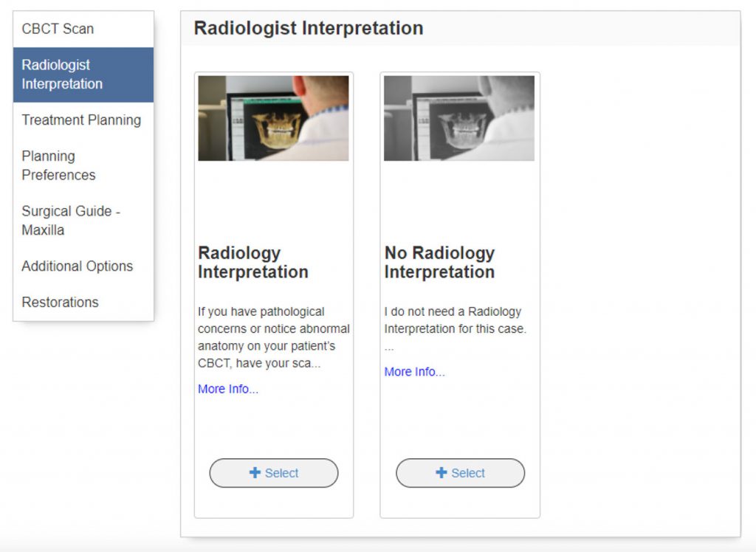This screenshot has height=552, width=756.
Task: Select Radiologist Interpretation in the sidebar
Action: (62, 75)
